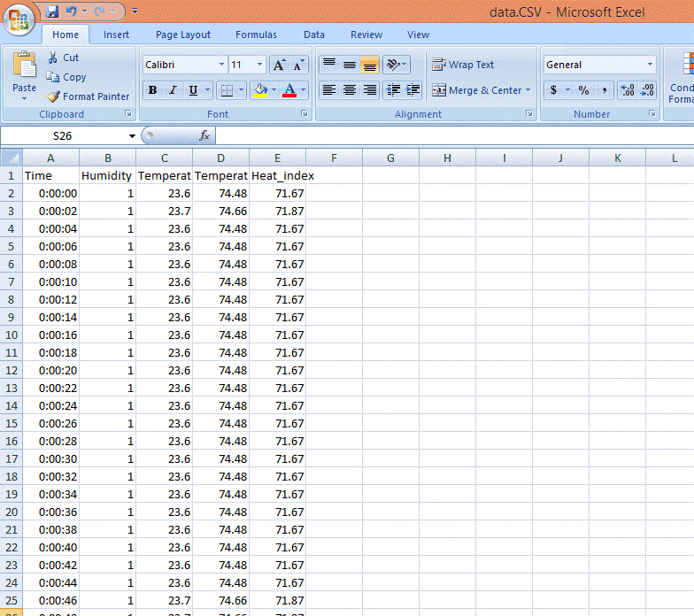
Task: Toggle Italic formatting
Action: click(173, 90)
